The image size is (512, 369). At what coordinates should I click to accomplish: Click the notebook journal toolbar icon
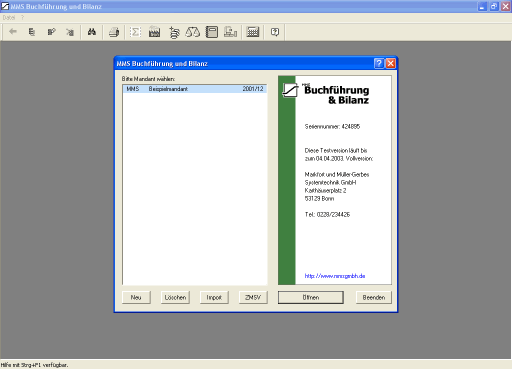point(212,32)
